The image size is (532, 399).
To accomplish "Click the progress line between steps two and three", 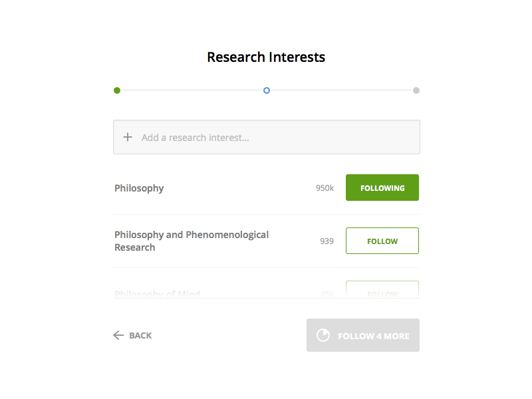I will click(x=341, y=90).
